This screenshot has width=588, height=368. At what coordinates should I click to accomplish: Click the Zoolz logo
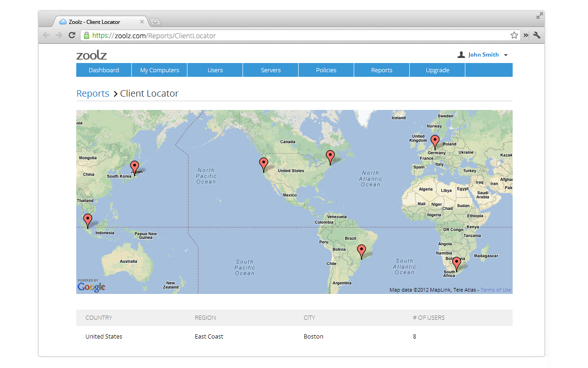[91, 55]
